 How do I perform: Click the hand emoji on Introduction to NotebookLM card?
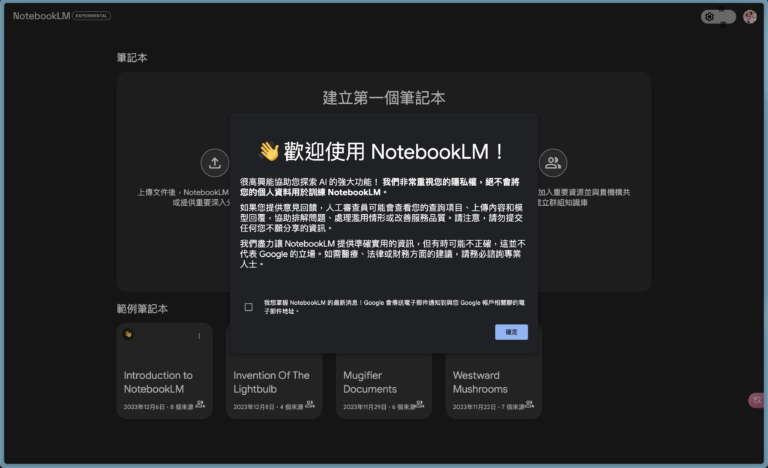coord(128,334)
